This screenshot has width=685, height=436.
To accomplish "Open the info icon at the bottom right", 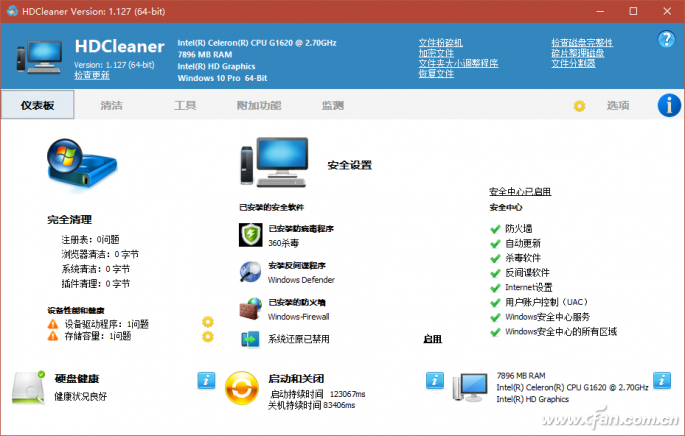I will coord(662,381).
